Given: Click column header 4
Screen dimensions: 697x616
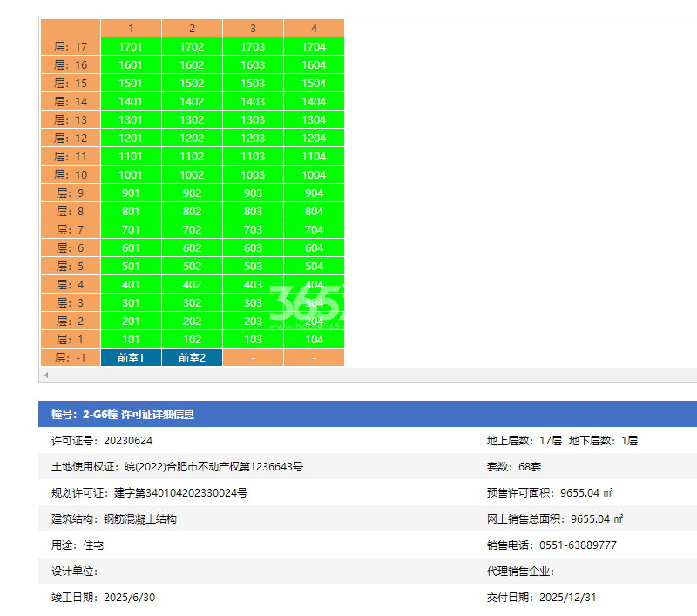Looking at the screenshot, I should click(314, 28).
